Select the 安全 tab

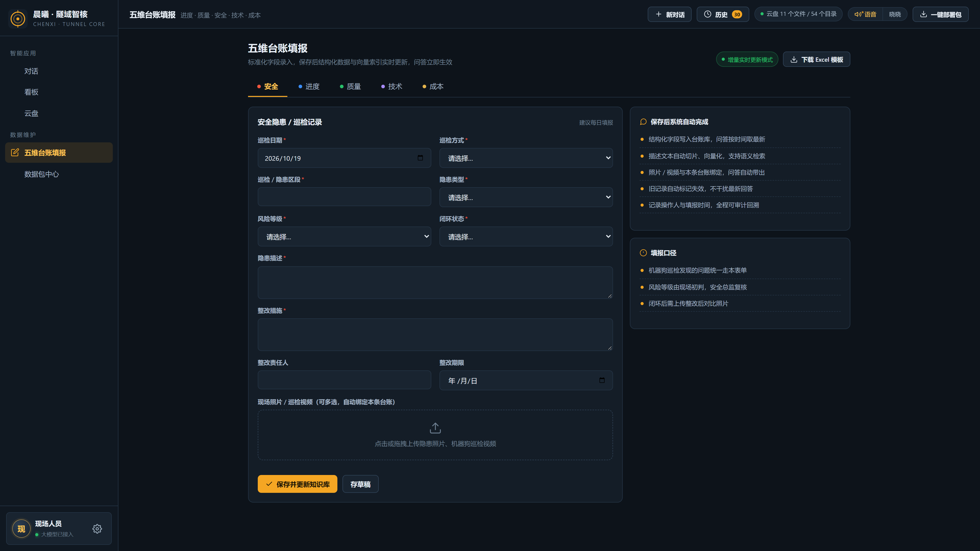click(267, 86)
